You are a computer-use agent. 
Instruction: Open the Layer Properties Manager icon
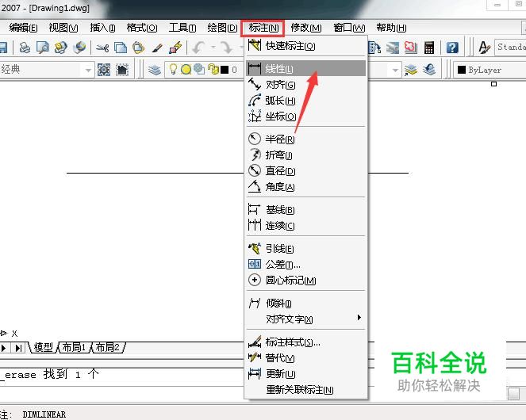[155, 70]
